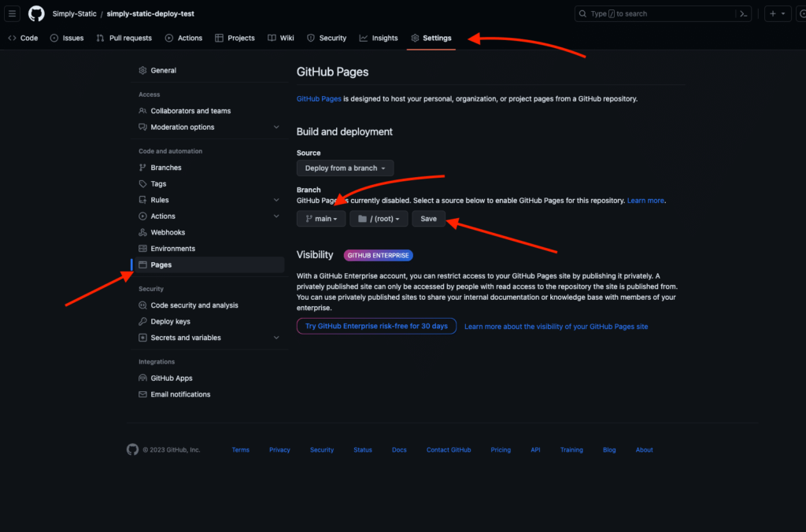Expand Moderation options chevron
The height and width of the screenshot is (532, 806).
[276, 127]
